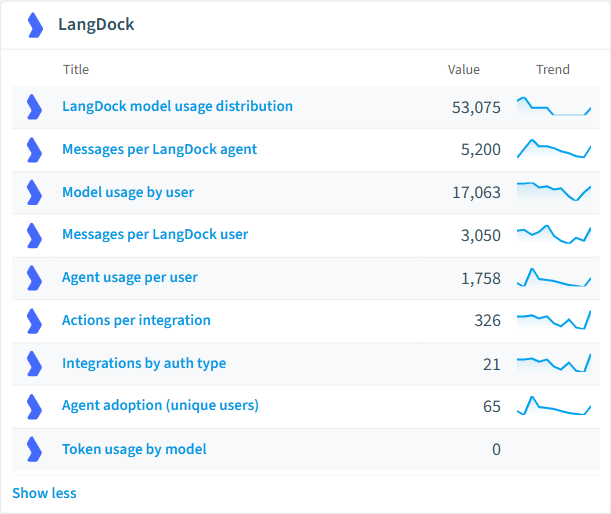Click value 21

tap(492, 364)
